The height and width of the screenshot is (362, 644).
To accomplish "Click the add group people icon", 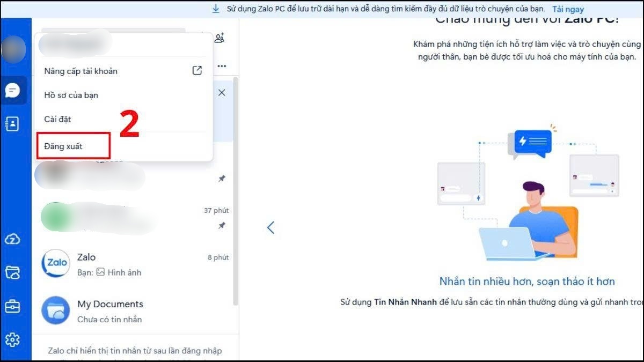I will click(219, 38).
